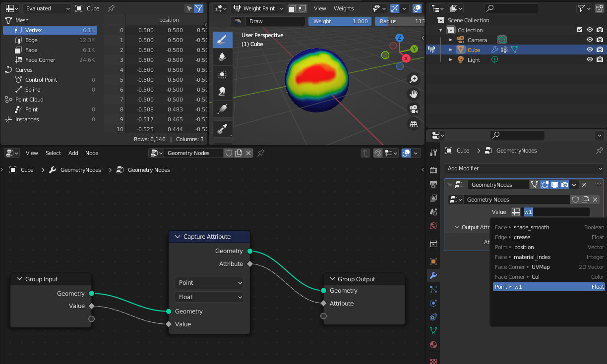Open the Node menu in the node editor
The width and height of the screenshot is (607, 364).
(92, 153)
